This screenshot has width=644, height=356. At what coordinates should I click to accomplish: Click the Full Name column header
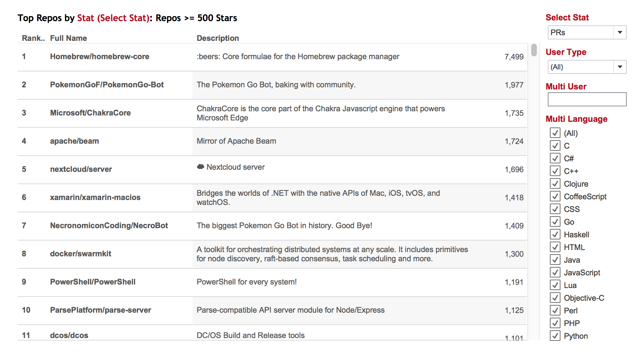point(68,38)
